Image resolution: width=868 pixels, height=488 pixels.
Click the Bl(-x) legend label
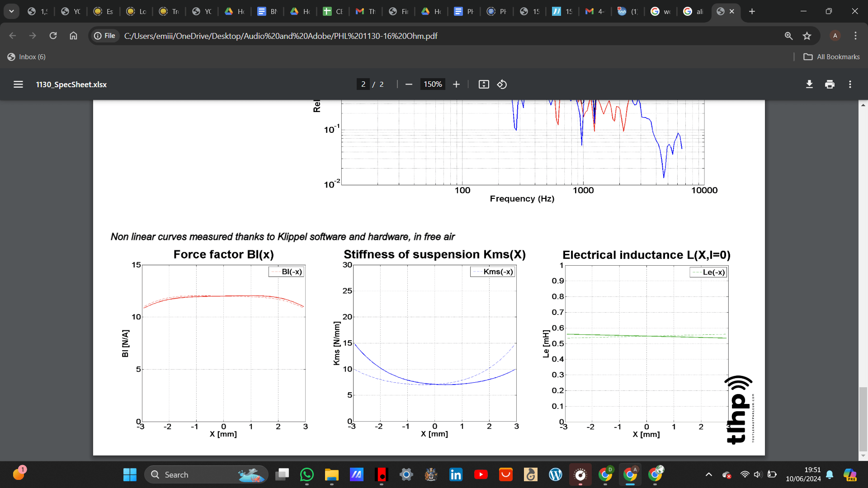click(292, 272)
